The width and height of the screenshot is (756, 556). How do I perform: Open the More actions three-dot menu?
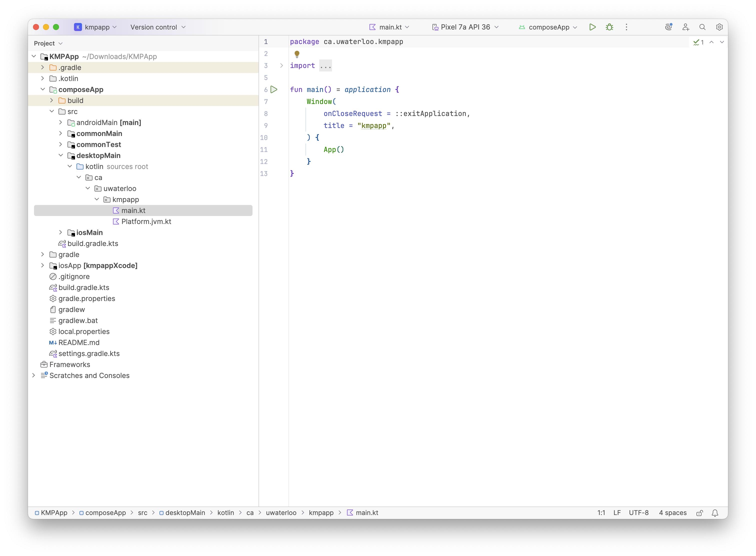(626, 27)
